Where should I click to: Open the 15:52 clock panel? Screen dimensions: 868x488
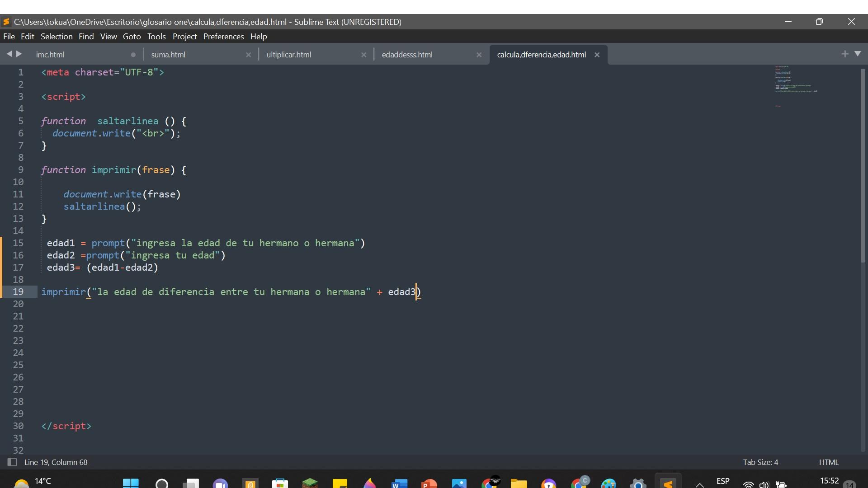829,481
